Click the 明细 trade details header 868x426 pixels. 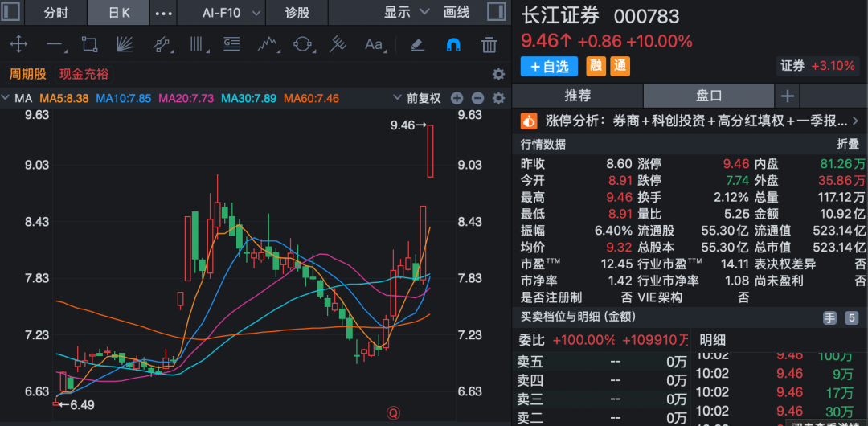point(712,339)
